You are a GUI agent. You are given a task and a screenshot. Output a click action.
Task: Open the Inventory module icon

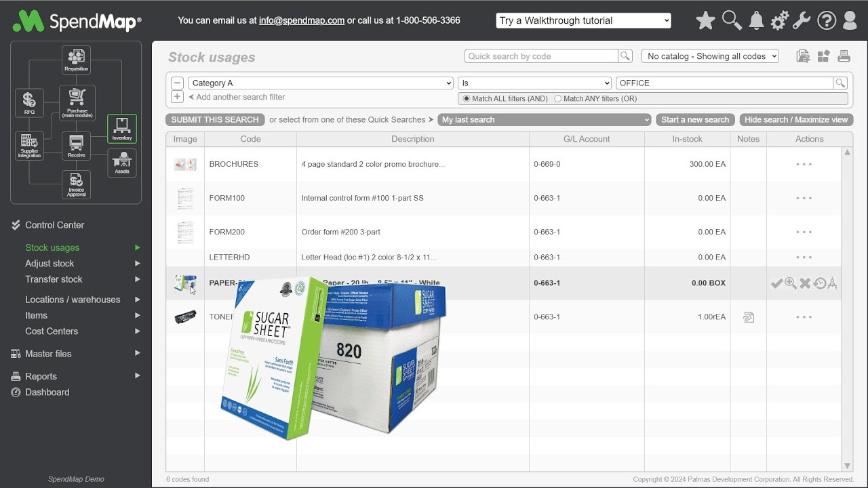(x=122, y=129)
